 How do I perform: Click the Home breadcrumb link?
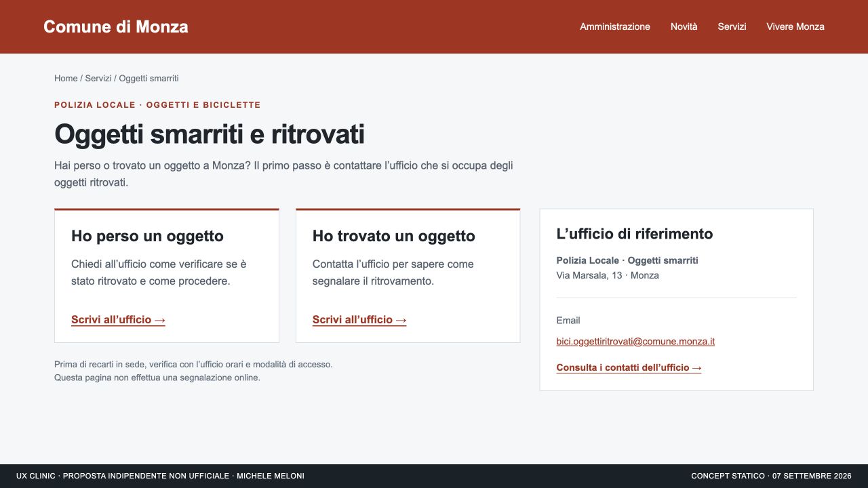pos(66,79)
